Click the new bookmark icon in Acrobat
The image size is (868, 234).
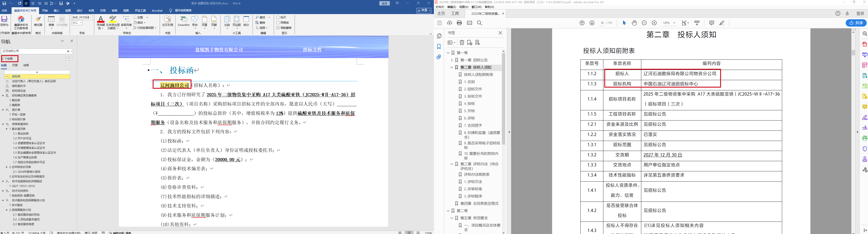click(470, 42)
